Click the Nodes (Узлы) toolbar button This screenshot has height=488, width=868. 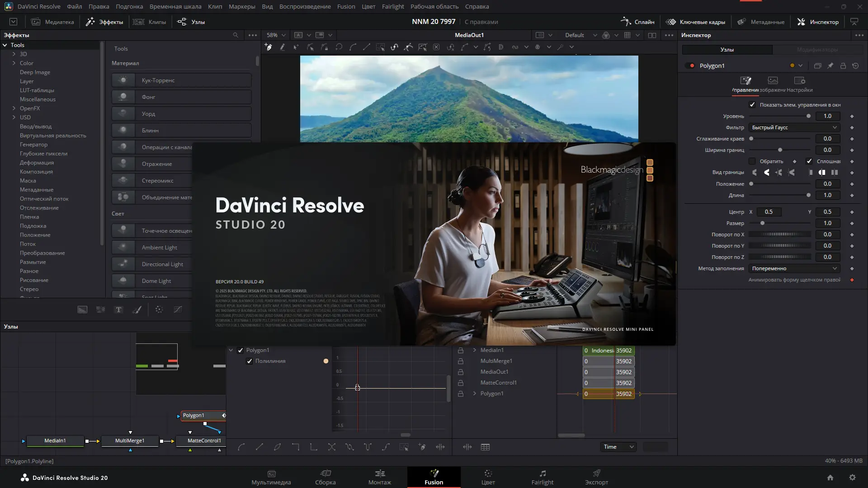(191, 22)
